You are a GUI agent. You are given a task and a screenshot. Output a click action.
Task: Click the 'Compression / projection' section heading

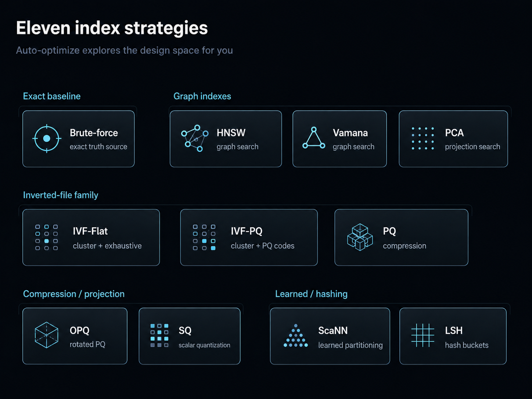tap(74, 294)
